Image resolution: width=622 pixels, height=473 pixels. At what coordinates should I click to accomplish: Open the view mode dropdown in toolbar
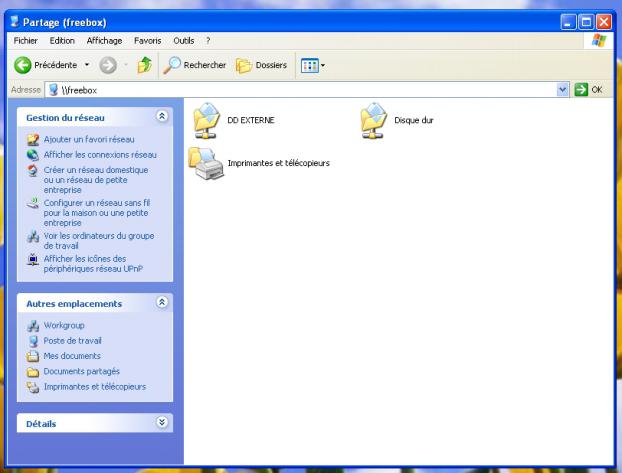tap(315, 65)
